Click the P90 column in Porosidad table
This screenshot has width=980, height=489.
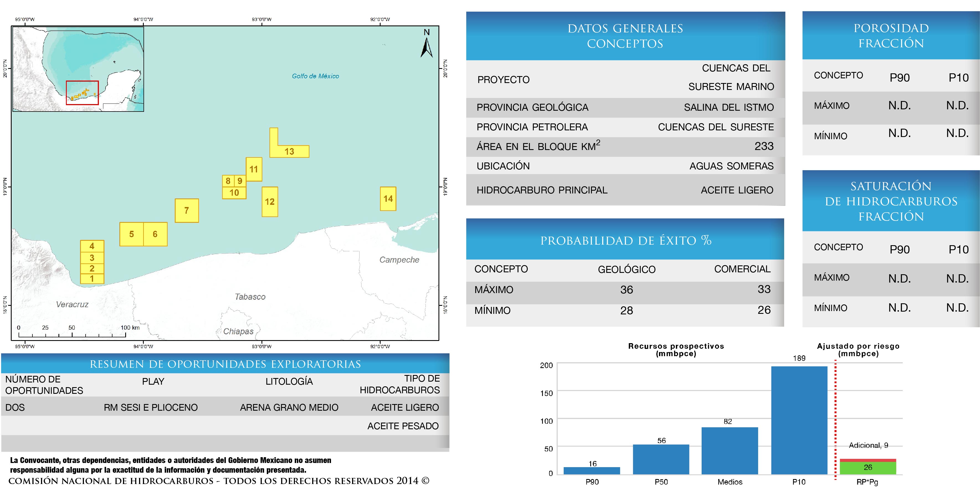(x=900, y=78)
